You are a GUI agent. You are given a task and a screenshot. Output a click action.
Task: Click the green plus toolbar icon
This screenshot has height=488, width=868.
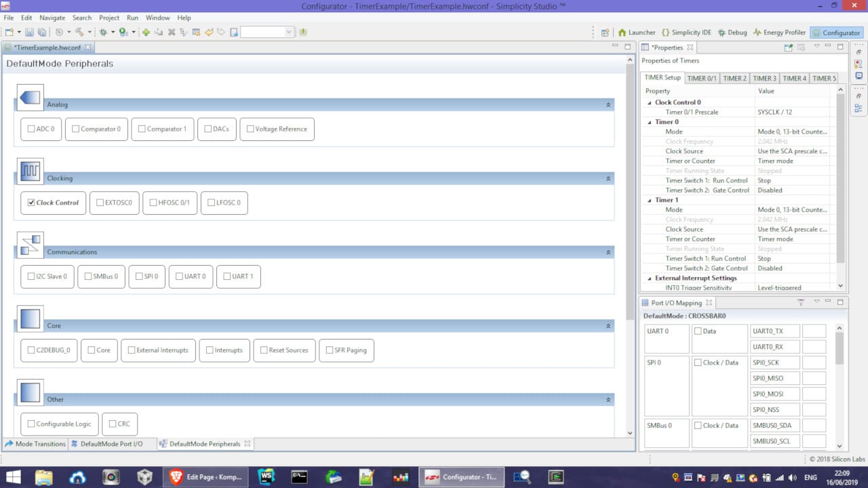(146, 32)
